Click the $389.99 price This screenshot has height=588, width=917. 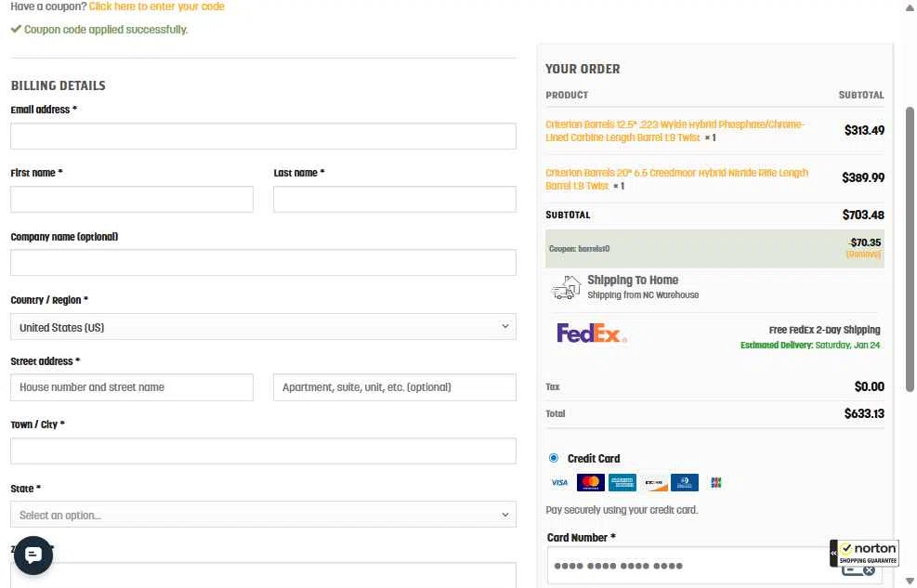[x=863, y=177]
